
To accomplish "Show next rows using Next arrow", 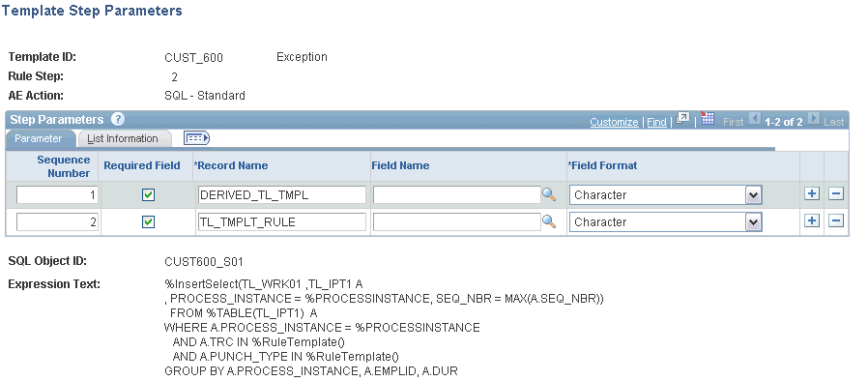I will pyautogui.click(x=813, y=119).
